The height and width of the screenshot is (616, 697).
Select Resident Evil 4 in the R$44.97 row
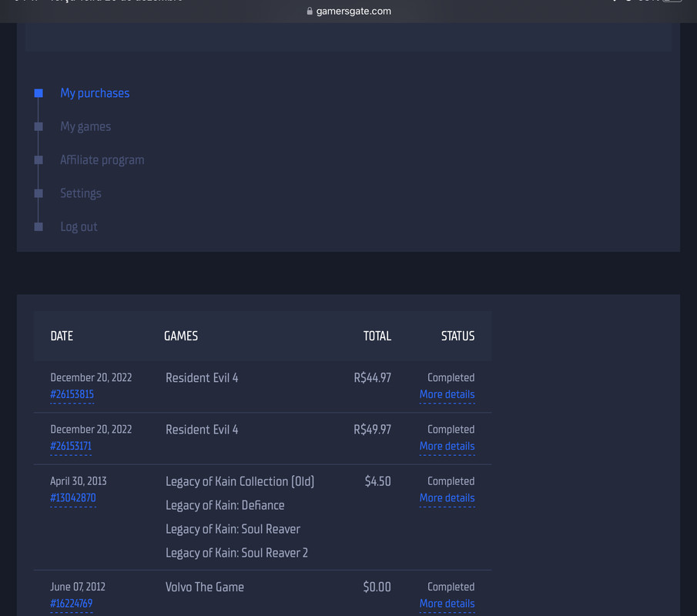tap(202, 378)
